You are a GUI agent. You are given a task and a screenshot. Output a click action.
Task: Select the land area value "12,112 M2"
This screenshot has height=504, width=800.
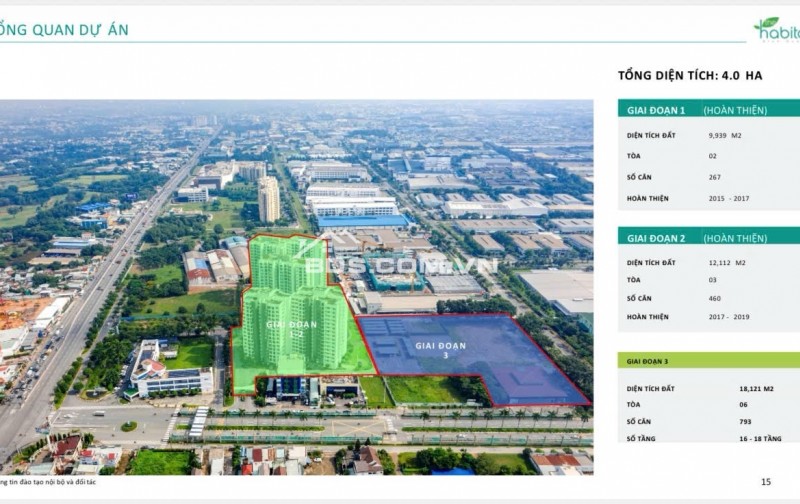(x=727, y=263)
